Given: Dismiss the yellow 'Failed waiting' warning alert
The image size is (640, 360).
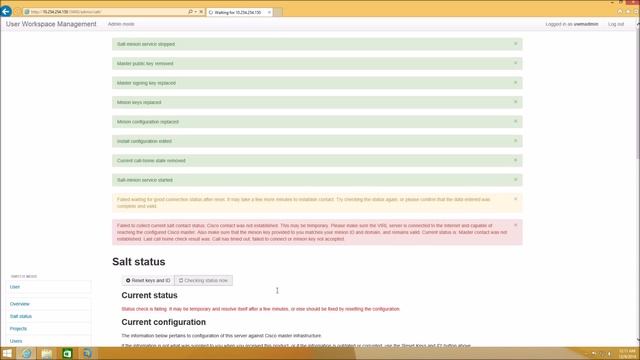Looking at the screenshot, I should tap(516, 199).
